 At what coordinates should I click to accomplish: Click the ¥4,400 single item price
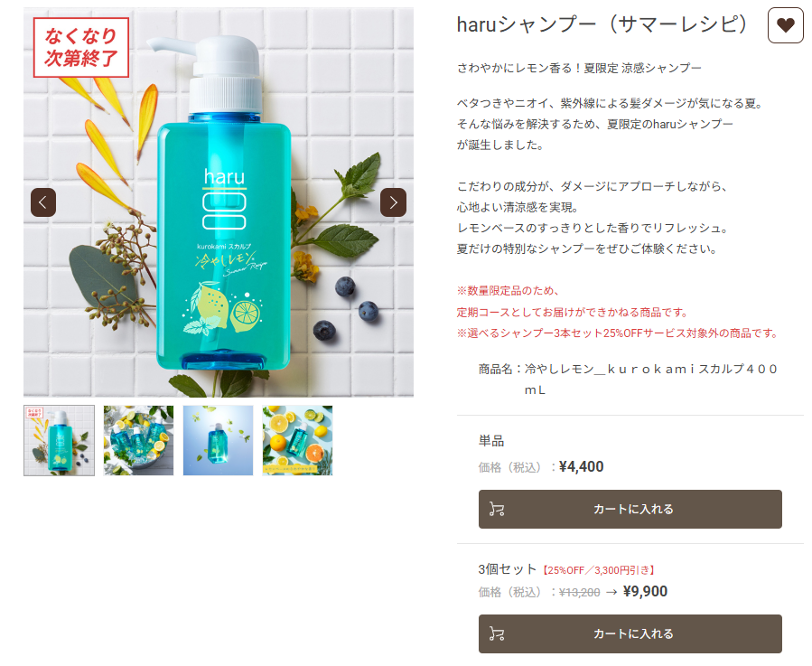click(581, 466)
